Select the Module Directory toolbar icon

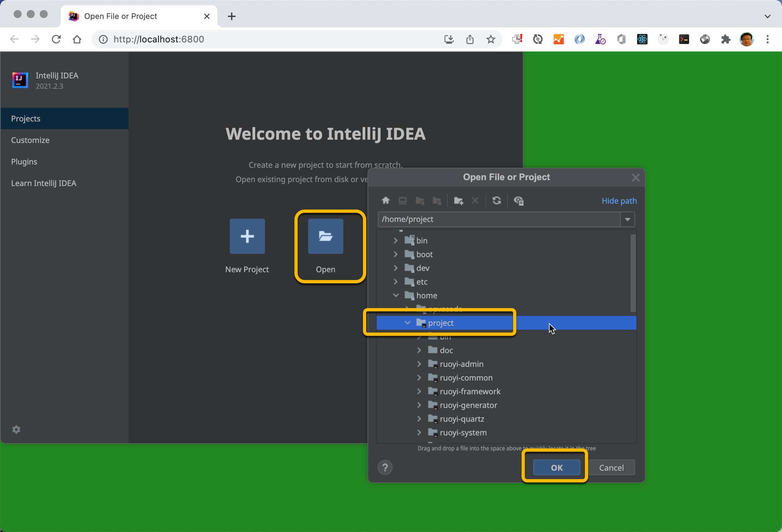(437, 200)
